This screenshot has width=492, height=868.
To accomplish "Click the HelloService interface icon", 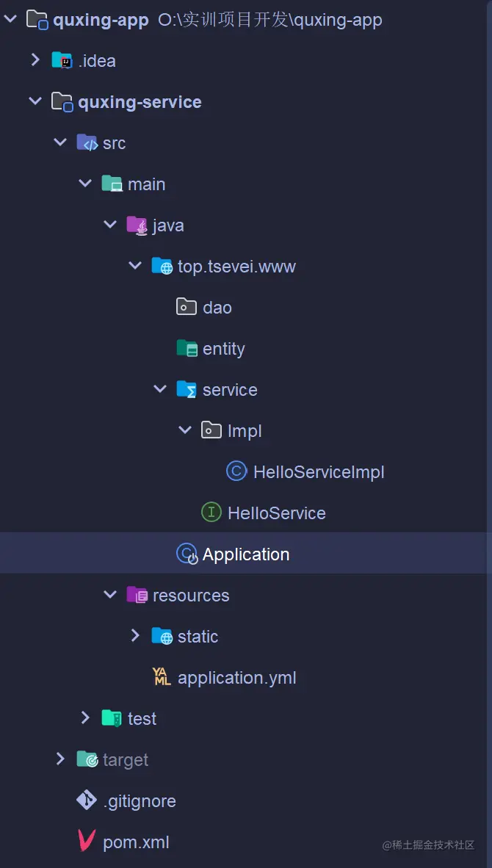I will tap(211, 513).
